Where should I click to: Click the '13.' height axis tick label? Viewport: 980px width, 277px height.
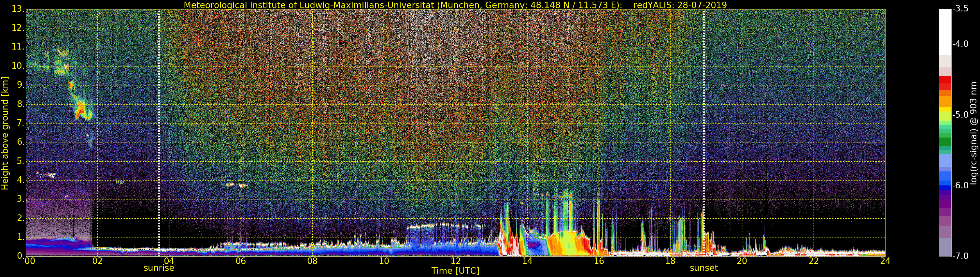(18, 9)
